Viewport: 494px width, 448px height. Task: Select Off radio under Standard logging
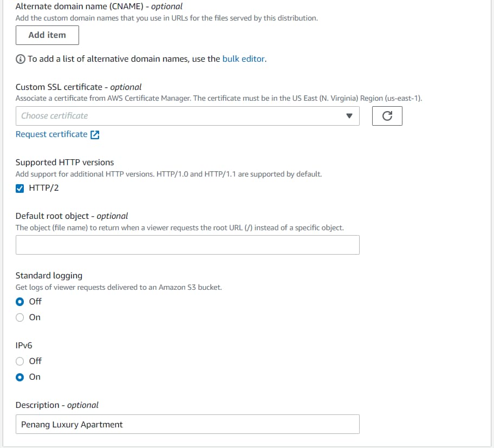pyautogui.click(x=19, y=302)
